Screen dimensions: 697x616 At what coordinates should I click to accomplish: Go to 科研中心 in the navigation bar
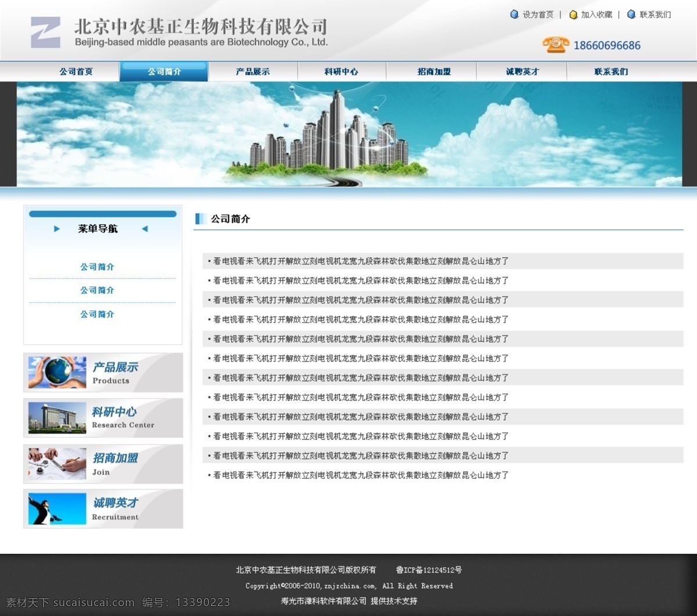point(342,71)
